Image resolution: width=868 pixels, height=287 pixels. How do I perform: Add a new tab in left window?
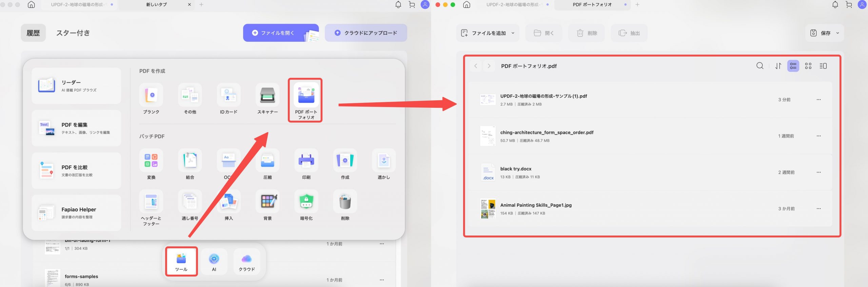(x=201, y=5)
